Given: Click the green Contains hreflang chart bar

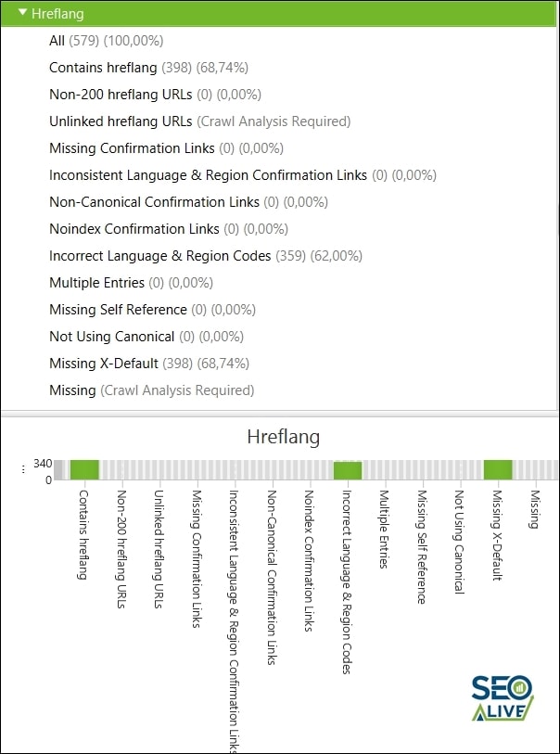Looking at the screenshot, I should click(84, 470).
